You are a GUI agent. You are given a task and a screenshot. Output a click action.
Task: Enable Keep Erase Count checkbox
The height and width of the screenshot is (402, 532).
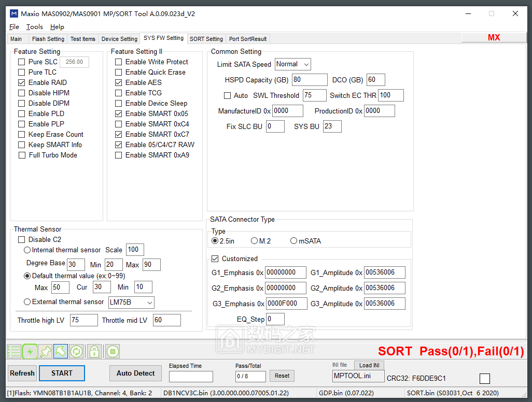click(x=22, y=135)
